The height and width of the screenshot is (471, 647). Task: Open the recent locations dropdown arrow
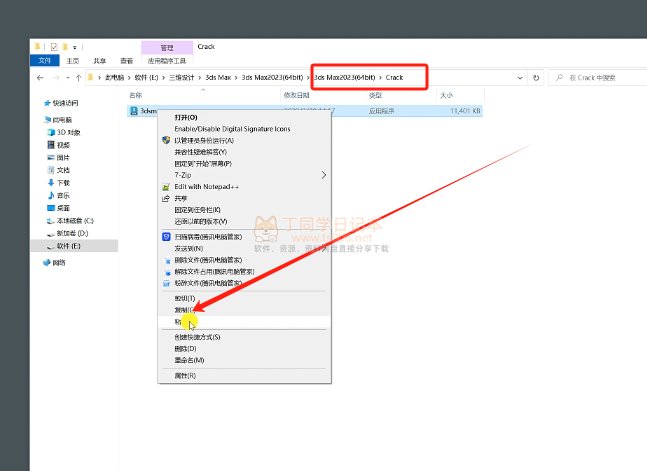pos(67,78)
